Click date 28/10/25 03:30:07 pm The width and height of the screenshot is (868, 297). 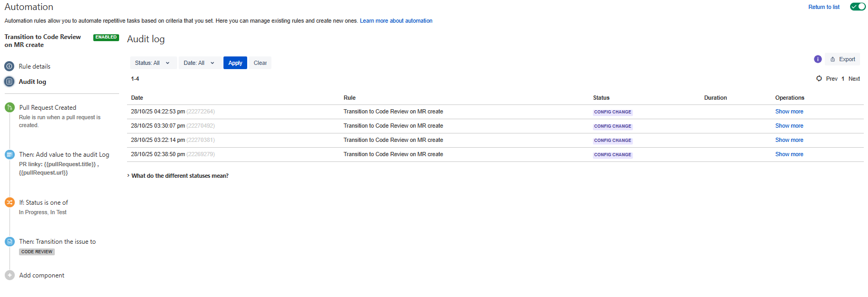pyautogui.click(x=158, y=126)
